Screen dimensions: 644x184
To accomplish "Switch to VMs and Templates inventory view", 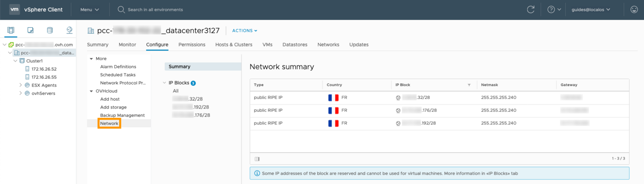I will pyautogui.click(x=30, y=30).
